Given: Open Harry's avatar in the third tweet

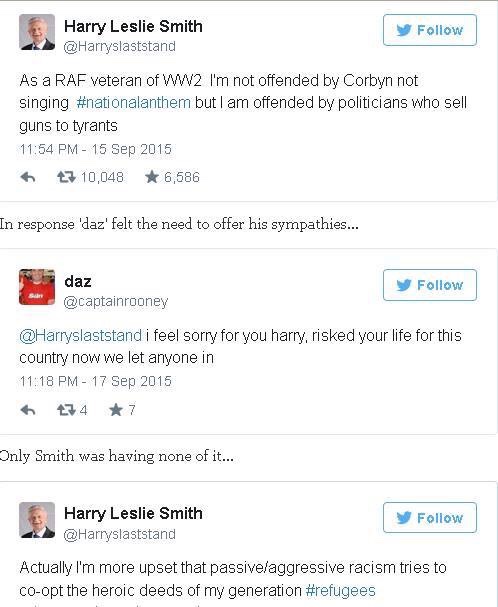Looking at the screenshot, I should (37, 520).
